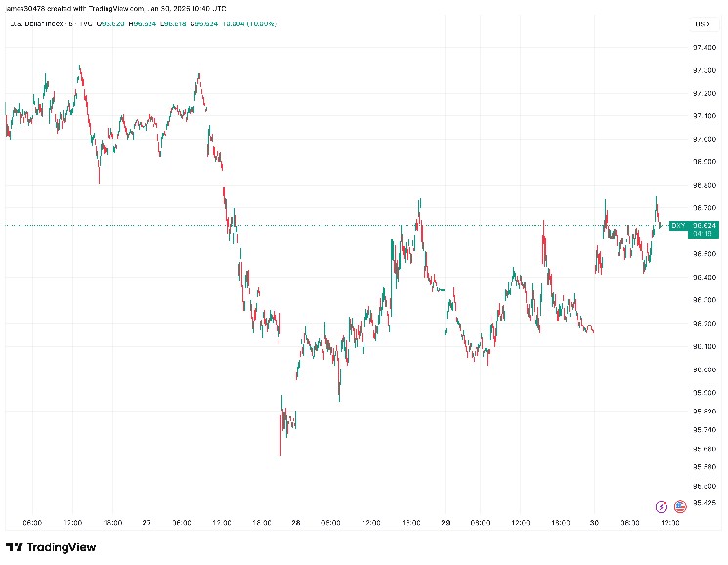Select date 27 on the time axis
728x565 pixels.
146,522
